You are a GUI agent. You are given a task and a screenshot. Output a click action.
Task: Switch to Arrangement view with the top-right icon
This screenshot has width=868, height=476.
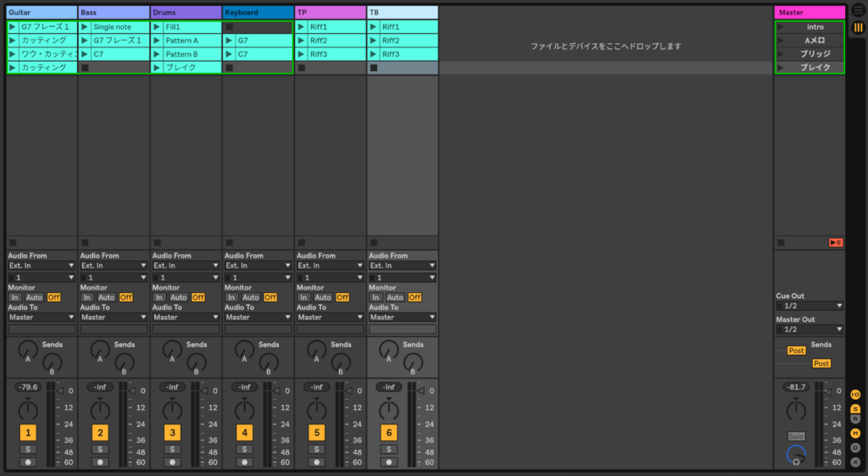[858, 10]
